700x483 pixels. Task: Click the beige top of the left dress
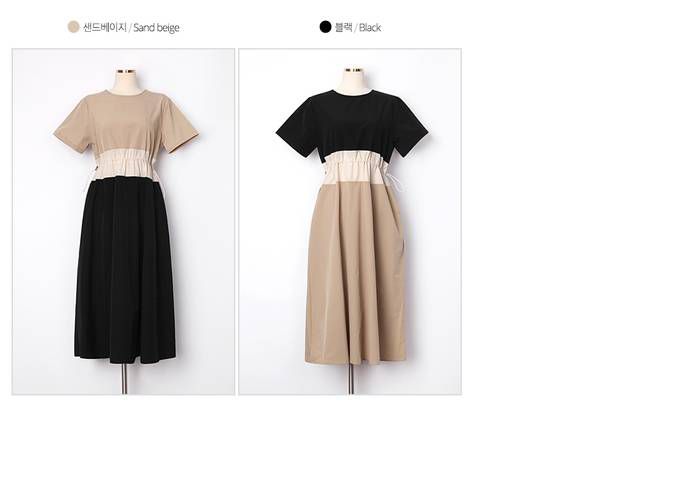(x=126, y=121)
